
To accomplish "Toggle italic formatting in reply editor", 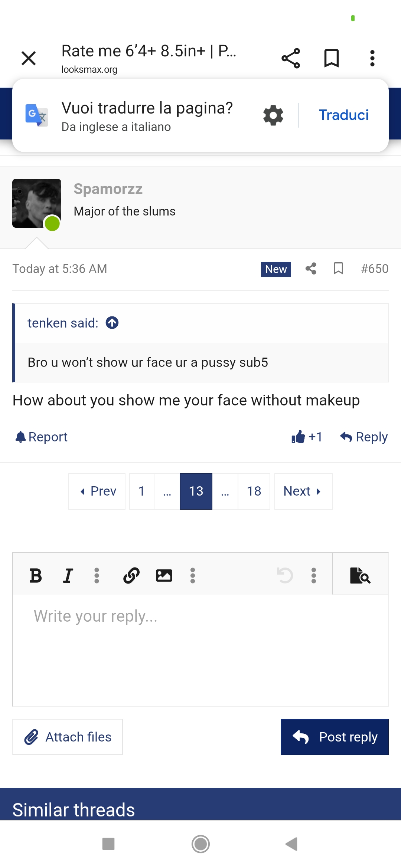I will coord(68,576).
